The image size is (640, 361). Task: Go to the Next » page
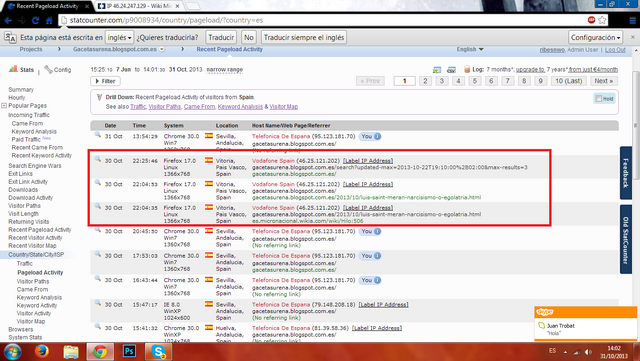point(604,81)
